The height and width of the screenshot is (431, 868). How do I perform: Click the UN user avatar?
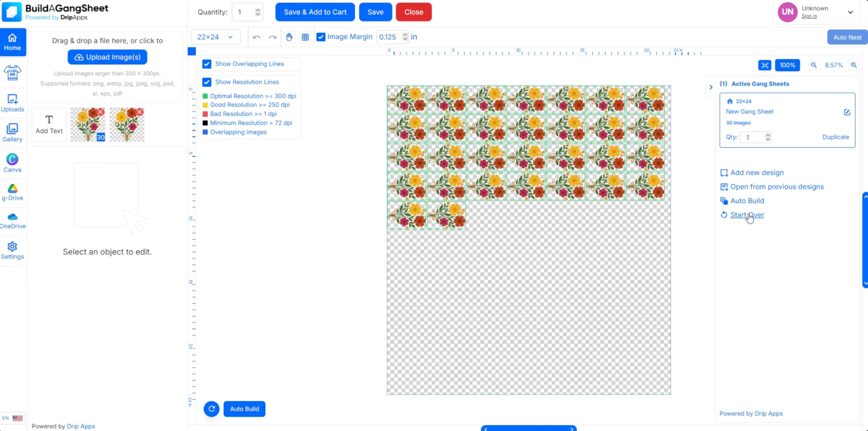click(x=787, y=12)
